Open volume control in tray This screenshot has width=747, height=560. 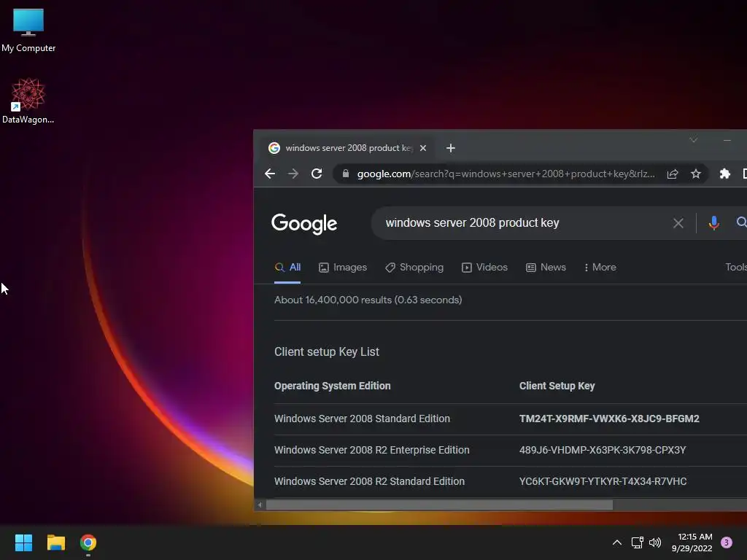(x=655, y=542)
